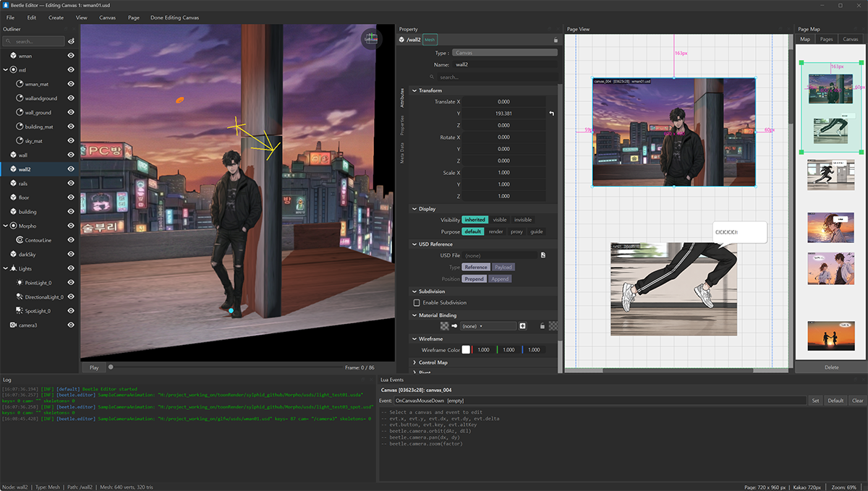Click the mtl material group icon

13,70
